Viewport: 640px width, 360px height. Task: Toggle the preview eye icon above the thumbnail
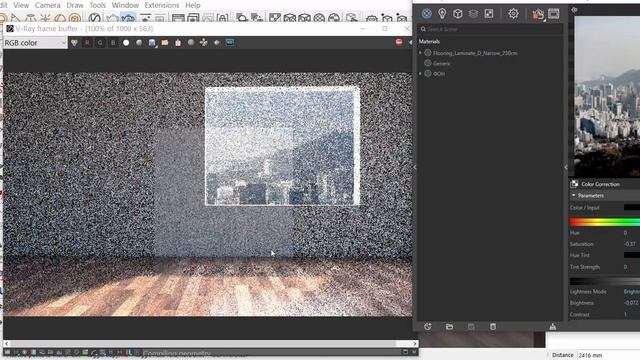click(x=574, y=9)
